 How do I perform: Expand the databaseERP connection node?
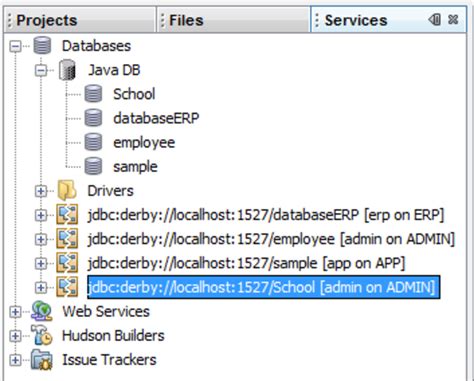click(x=41, y=215)
